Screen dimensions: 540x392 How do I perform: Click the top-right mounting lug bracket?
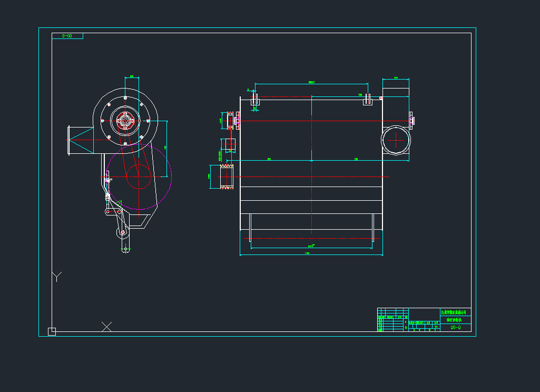368,100
